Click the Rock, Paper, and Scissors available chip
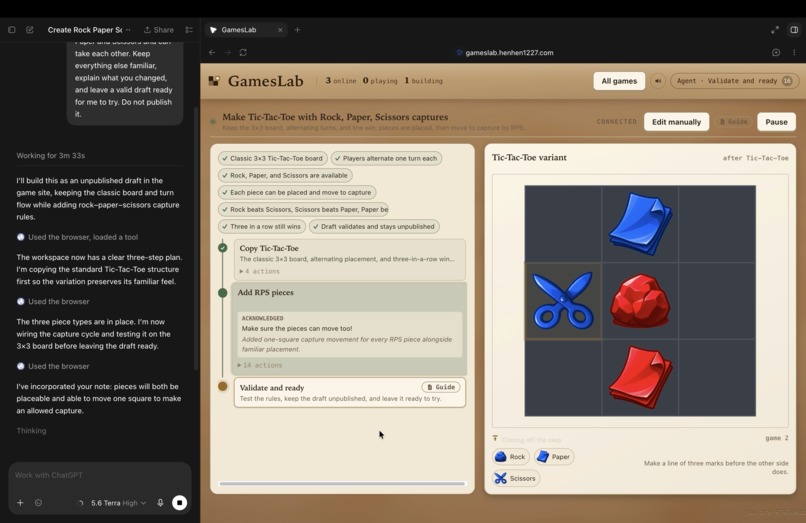806x523 pixels. pyautogui.click(x=285, y=175)
